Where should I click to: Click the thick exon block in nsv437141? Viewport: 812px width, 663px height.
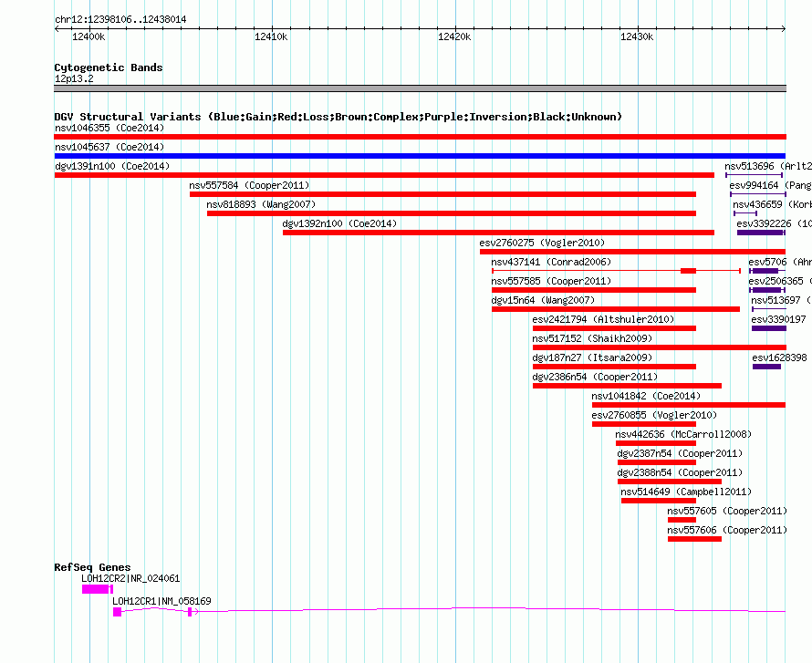pyautogui.click(x=688, y=271)
